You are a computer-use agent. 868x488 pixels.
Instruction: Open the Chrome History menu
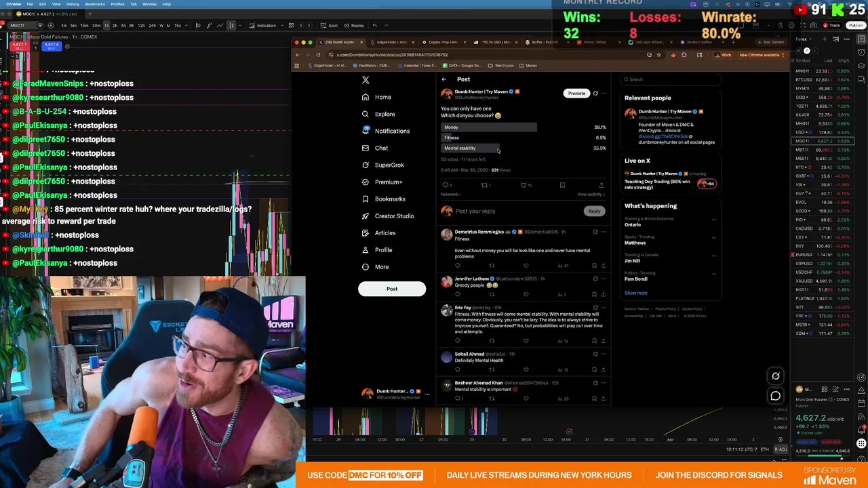click(73, 4)
